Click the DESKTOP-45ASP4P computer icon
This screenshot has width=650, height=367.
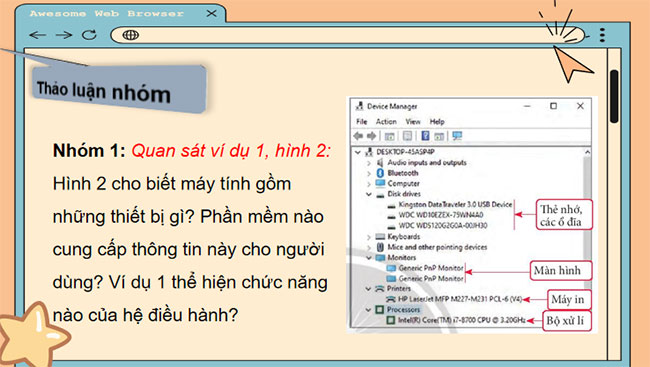[x=369, y=152]
